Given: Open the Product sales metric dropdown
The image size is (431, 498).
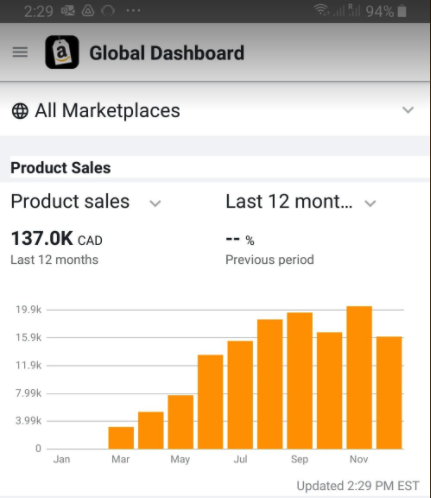Looking at the screenshot, I should pos(86,202).
